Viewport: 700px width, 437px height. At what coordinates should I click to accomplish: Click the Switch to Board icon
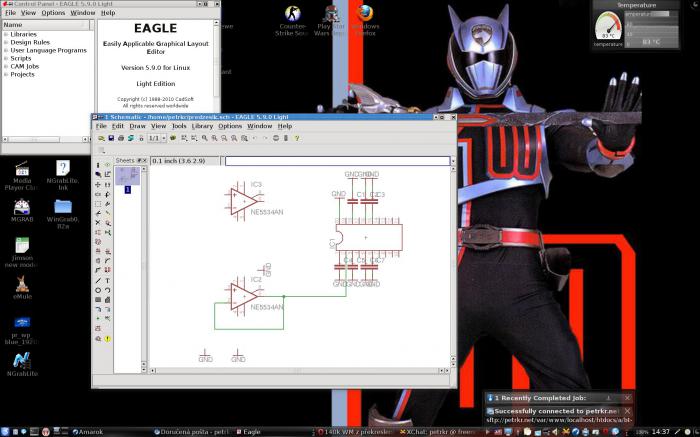coord(141,138)
